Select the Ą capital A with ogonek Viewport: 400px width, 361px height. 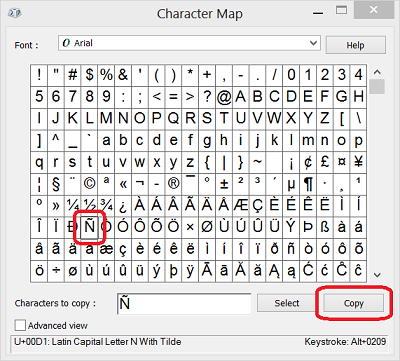pyautogui.click(x=274, y=271)
